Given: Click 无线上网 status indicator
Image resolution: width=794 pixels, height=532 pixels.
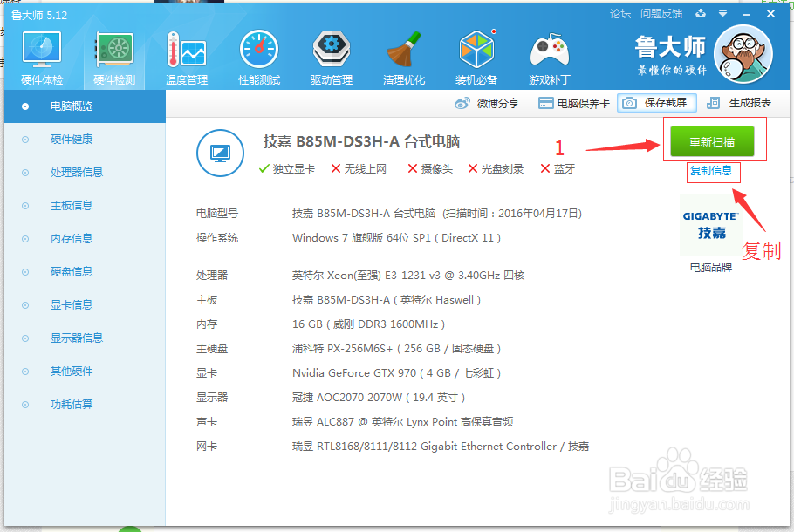Looking at the screenshot, I should coord(359,169).
